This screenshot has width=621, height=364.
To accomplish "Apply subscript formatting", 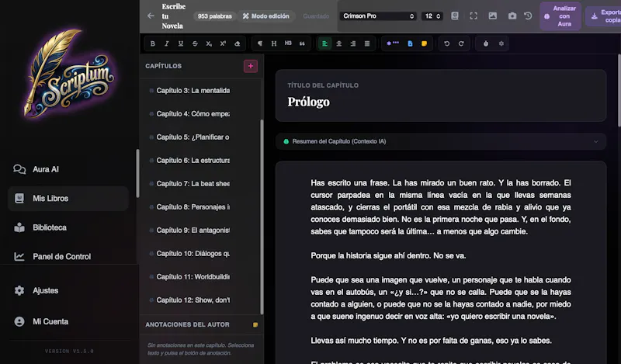I will (x=209, y=43).
